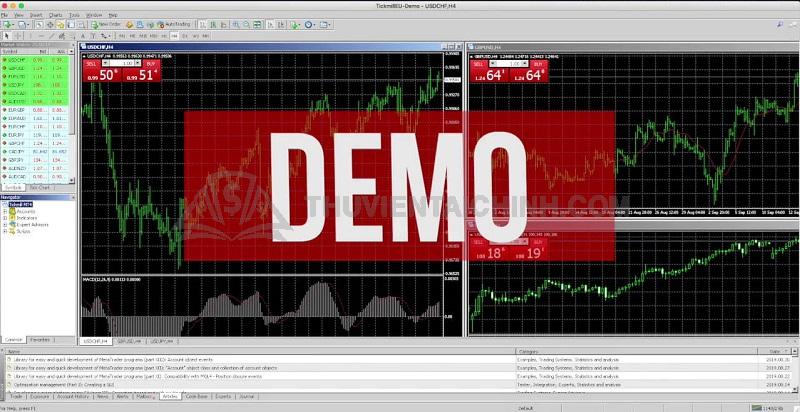This screenshot has height=412, width=800.
Task: Select the M15 timeframe button
Action: point(143,36)
